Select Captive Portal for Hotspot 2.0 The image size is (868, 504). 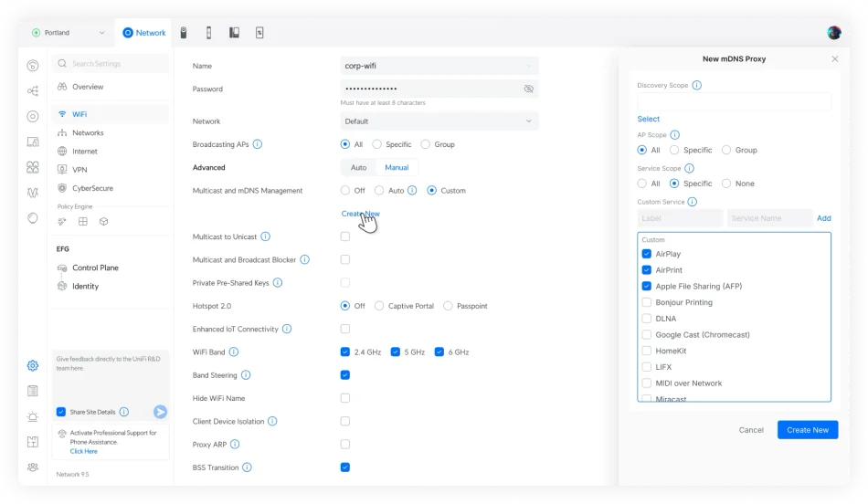click(x=379, y=306)
